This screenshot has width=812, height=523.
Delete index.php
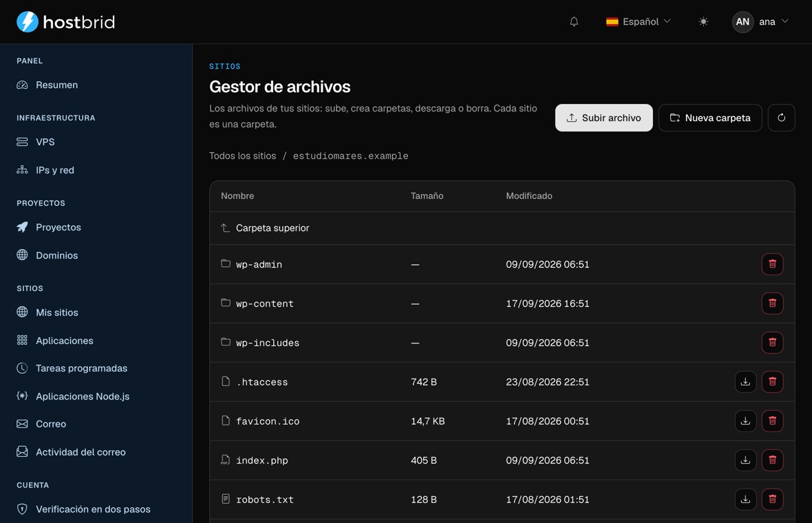click(772, 460)
